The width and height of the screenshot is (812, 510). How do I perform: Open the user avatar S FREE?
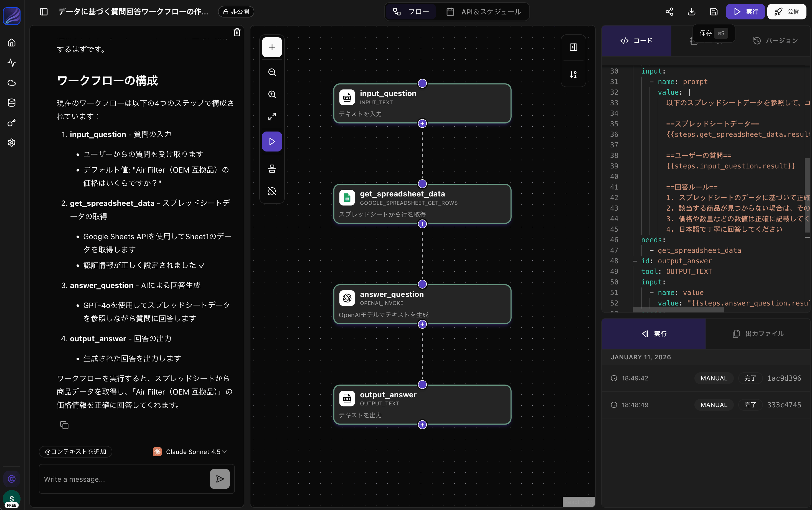click(x=12, y=499)
